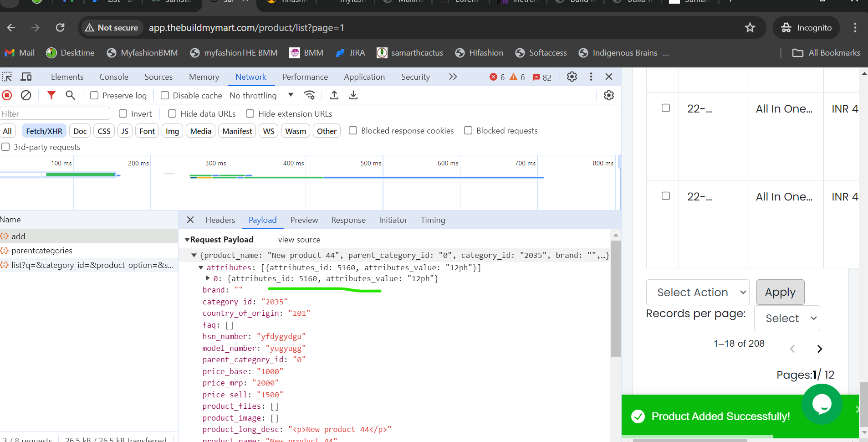
Task: Open the Headers tab
Action: coord(220,220)
